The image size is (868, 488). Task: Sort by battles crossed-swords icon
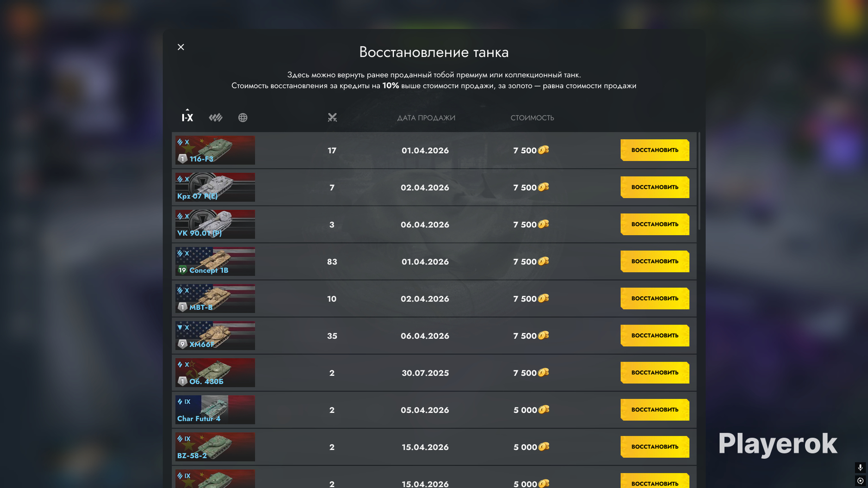click(x=332, y=118)
